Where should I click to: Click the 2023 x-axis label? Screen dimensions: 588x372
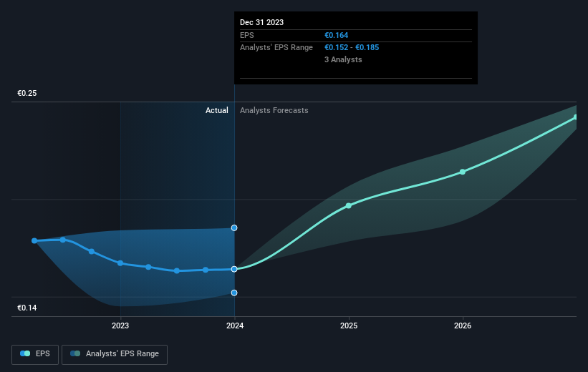click(120, 325)
